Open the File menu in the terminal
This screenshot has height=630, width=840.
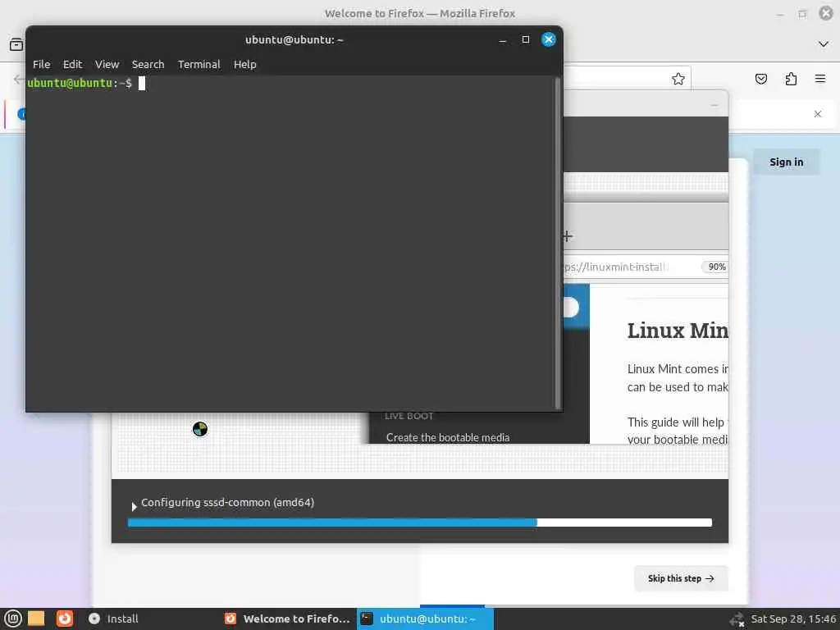[41, 64]
